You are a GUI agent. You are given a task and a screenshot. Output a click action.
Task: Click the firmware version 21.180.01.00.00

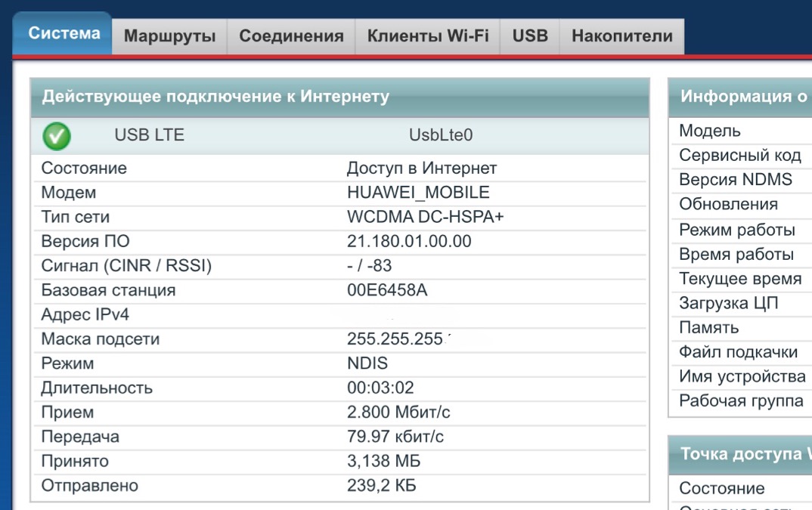pos(409,242)
